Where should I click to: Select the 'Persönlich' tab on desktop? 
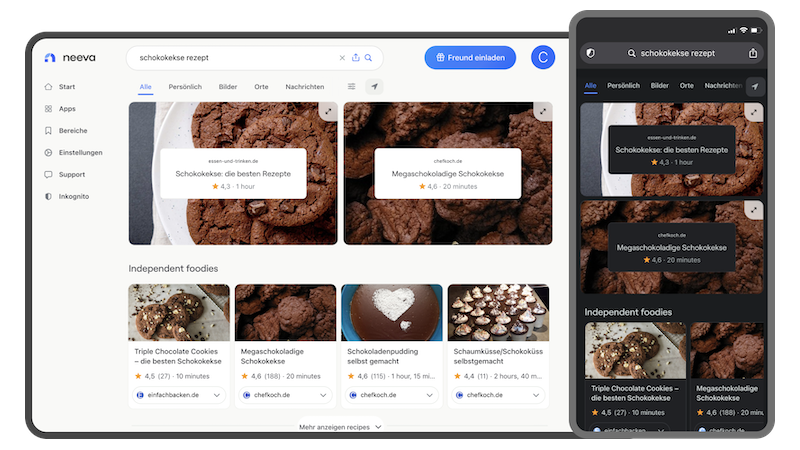(185, 87)
